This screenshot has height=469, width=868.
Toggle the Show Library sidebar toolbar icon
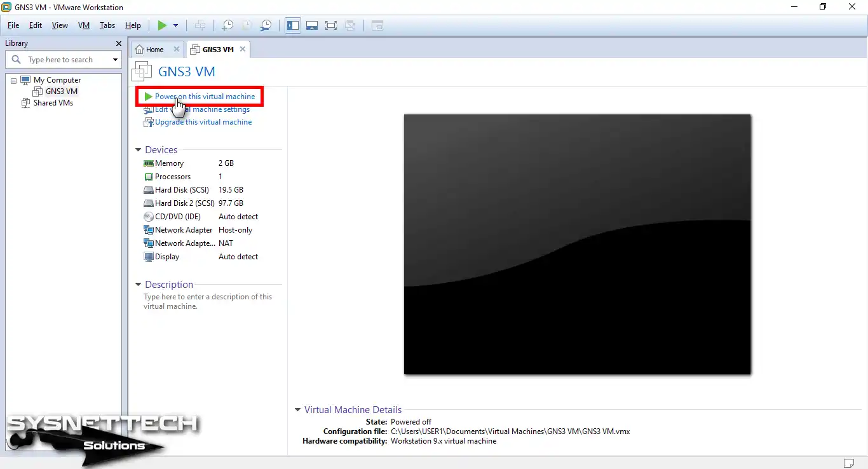click(x=293, y=25)
